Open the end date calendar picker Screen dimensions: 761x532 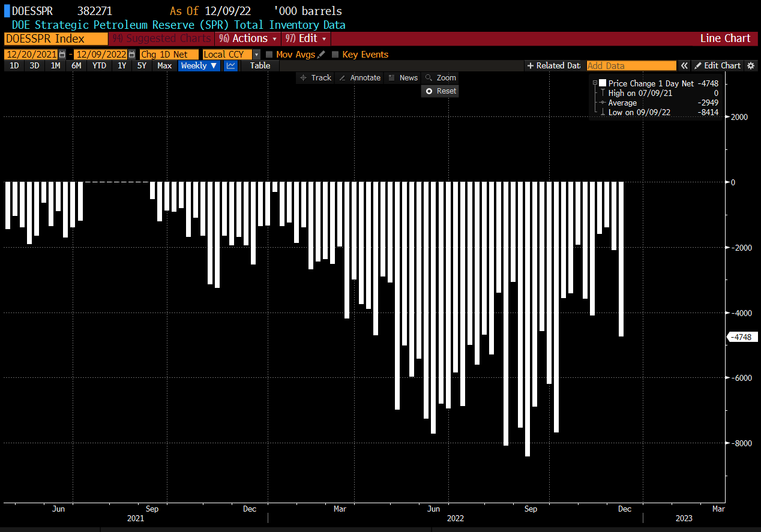coord(132,54)
